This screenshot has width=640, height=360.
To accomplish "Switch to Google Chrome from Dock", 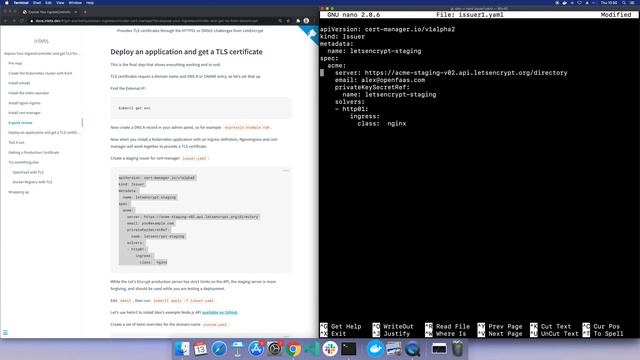I will [x=293, y=349].
